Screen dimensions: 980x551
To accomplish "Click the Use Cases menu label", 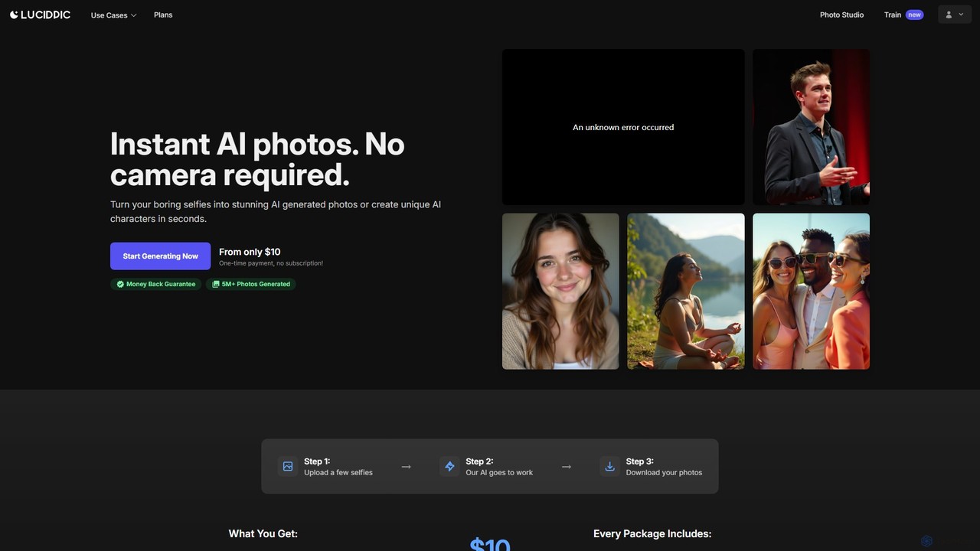I will [x=109, y=15].
